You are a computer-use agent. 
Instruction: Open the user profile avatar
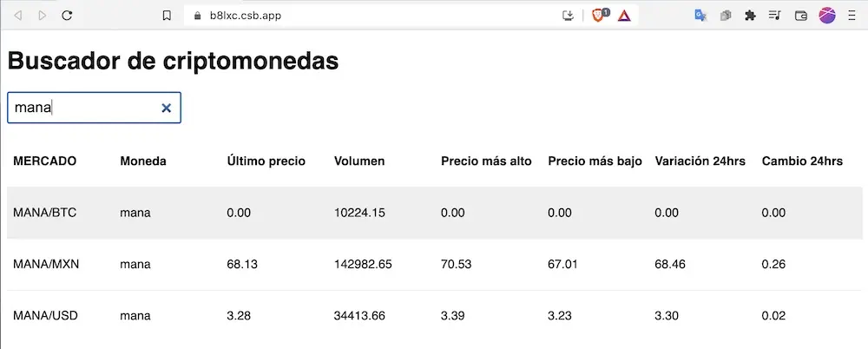827,16
